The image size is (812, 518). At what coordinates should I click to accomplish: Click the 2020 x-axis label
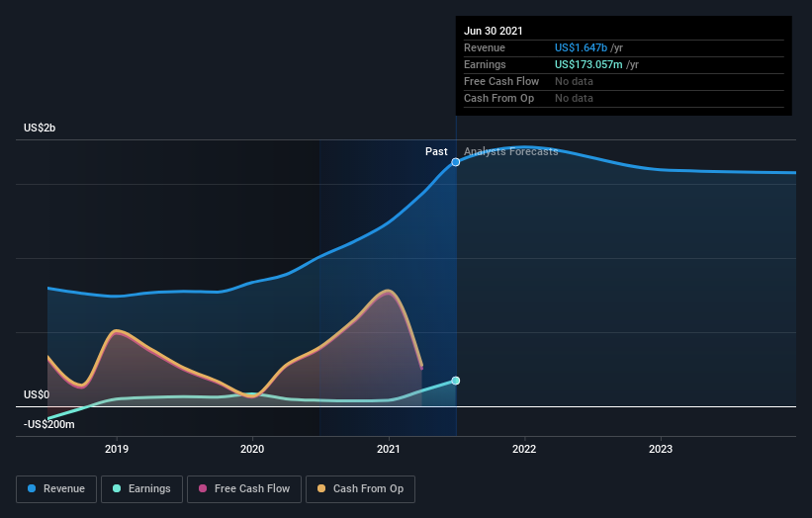pos(252,449)
